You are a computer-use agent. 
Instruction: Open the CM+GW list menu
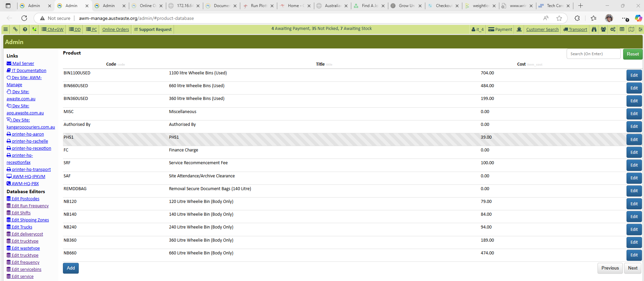coord(52,29)
